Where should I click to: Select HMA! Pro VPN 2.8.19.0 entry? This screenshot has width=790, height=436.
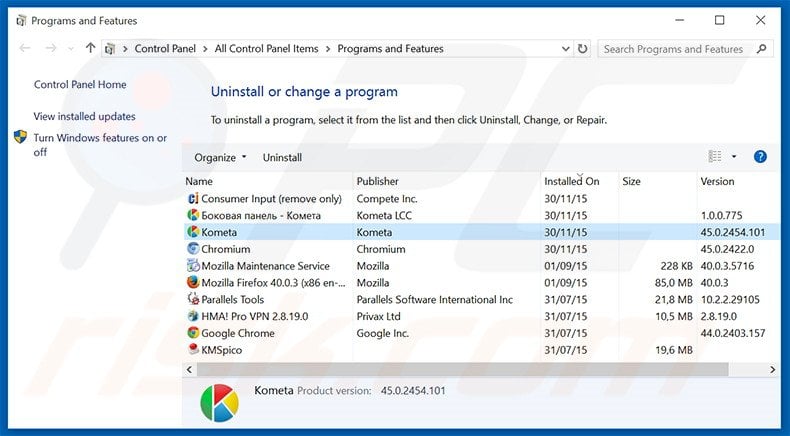tap(255, 317)
